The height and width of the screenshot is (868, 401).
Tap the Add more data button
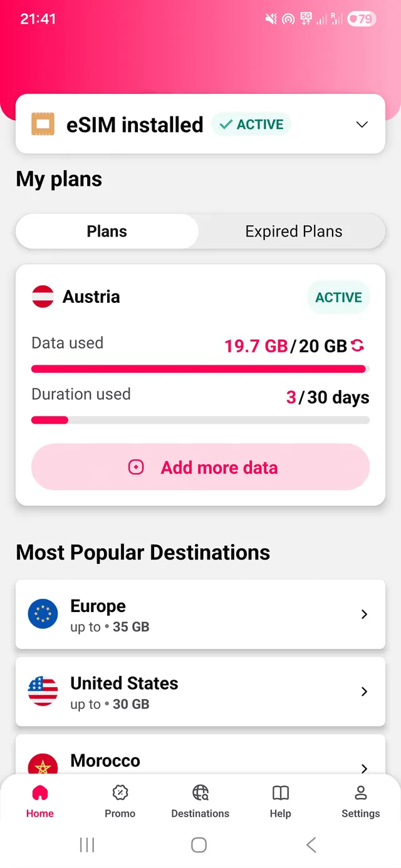(200, 467)
